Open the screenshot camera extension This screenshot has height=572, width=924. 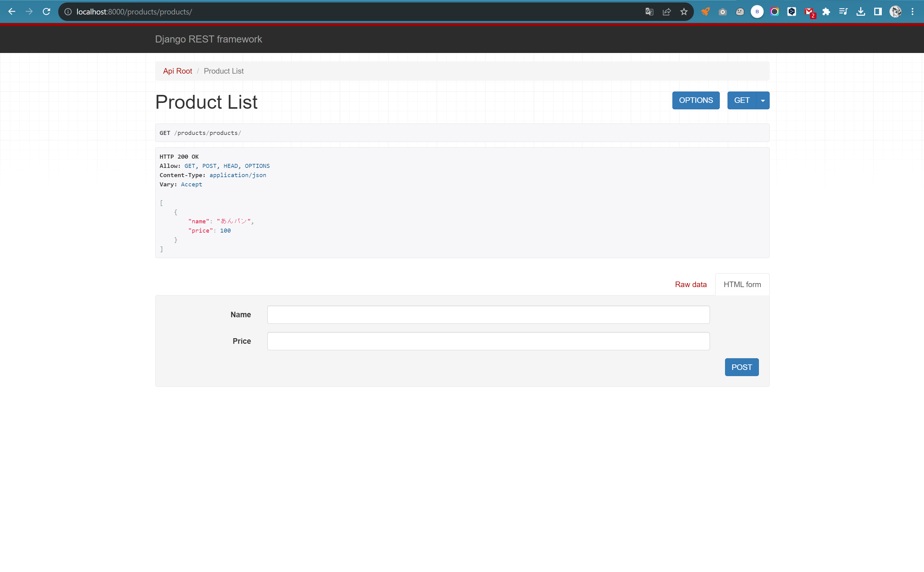(x=722, y=11)
